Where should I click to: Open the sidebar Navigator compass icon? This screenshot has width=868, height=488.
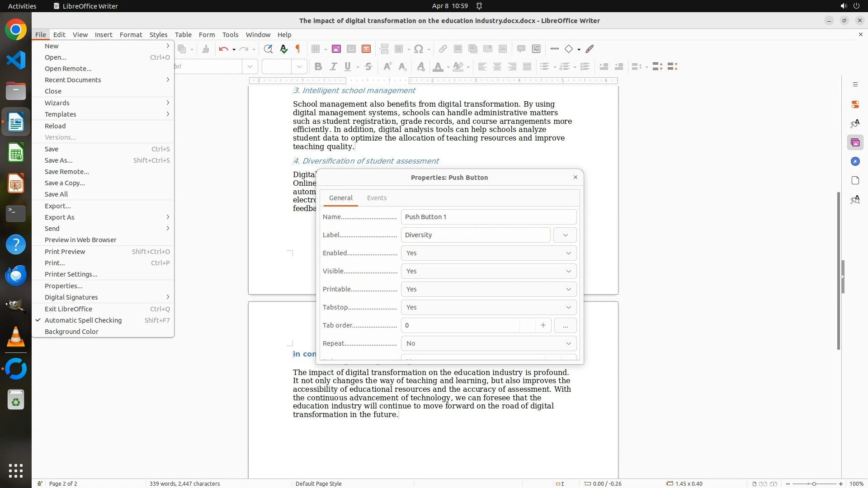pyautogui.click(x=855, y=162)
